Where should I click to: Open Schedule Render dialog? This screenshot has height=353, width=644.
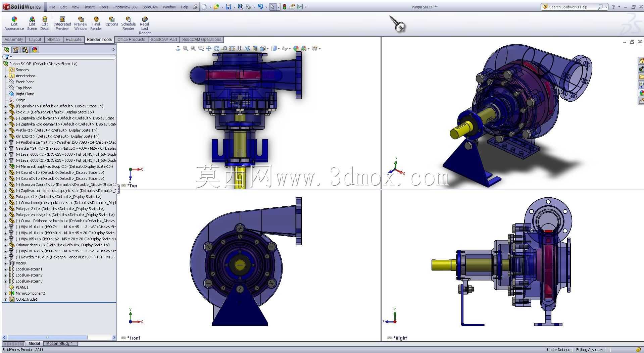[x=128, y=23]
